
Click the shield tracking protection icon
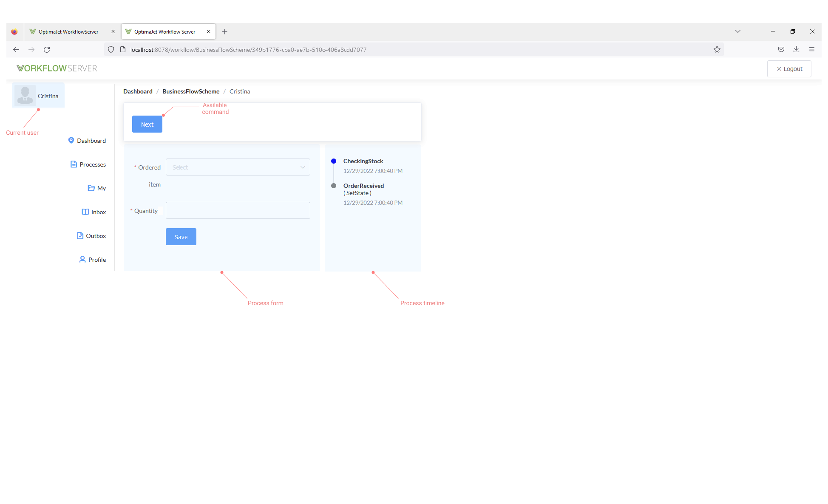(111, 49)
